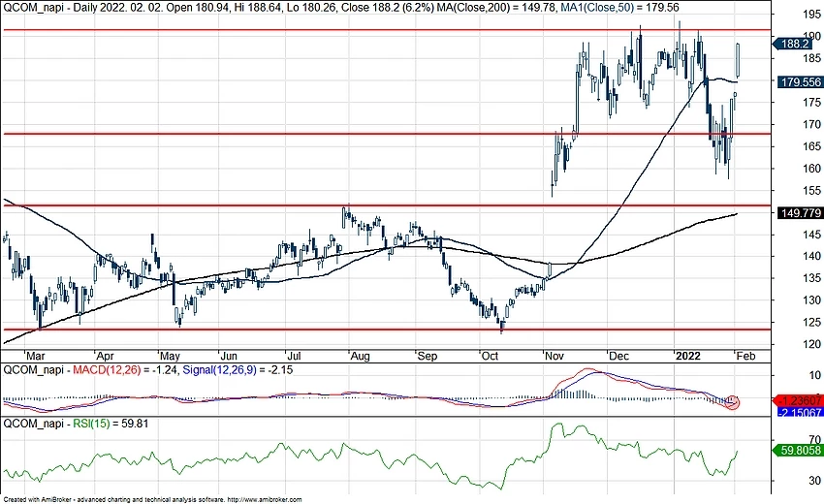Click the 120 price axis label
Image resolution: width=824 pixels, height=504 pixels.
tap(812, 344)
